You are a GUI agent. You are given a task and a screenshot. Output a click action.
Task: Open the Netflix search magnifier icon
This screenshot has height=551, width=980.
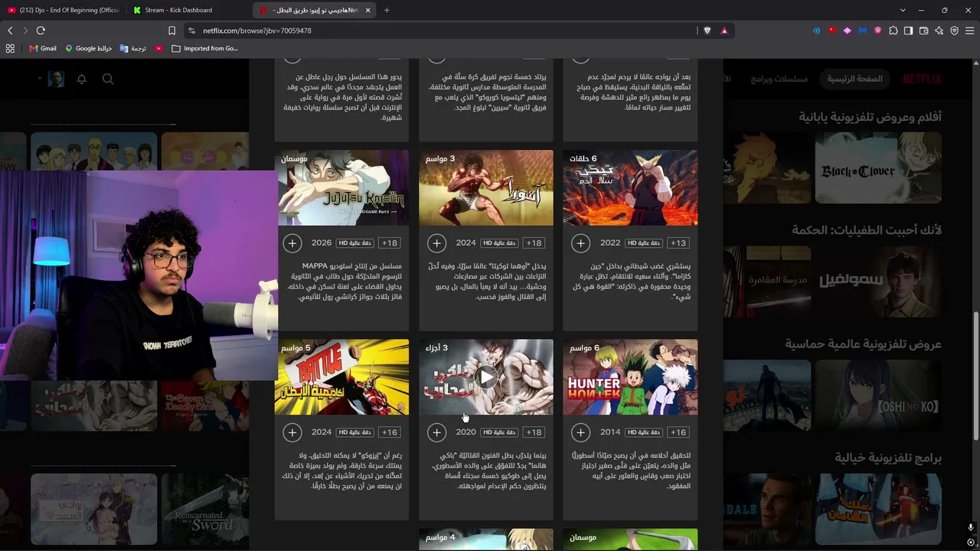pyautogui.click(x=108, y=79)
